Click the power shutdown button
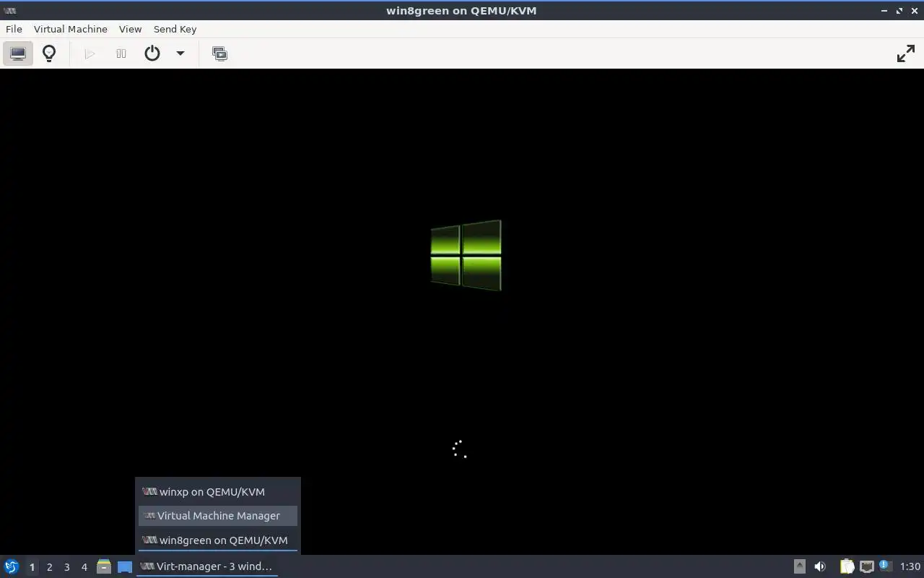The height and width of the screenshot is (578, 924). 152,53
